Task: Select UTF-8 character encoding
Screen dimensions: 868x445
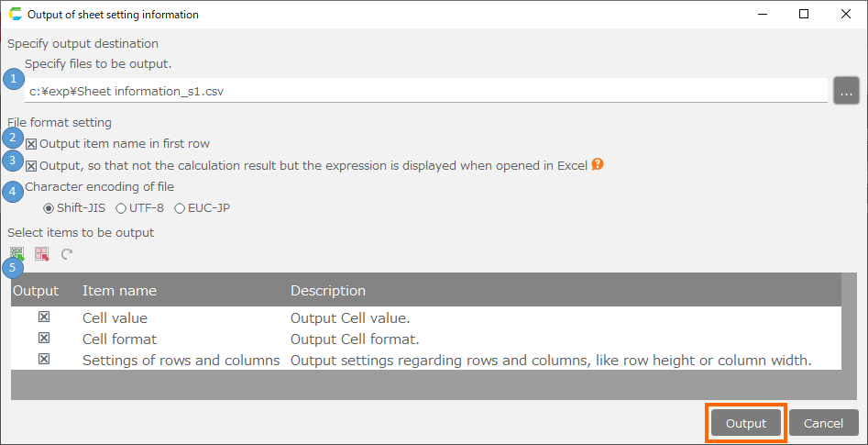Action: pos(121,208)
